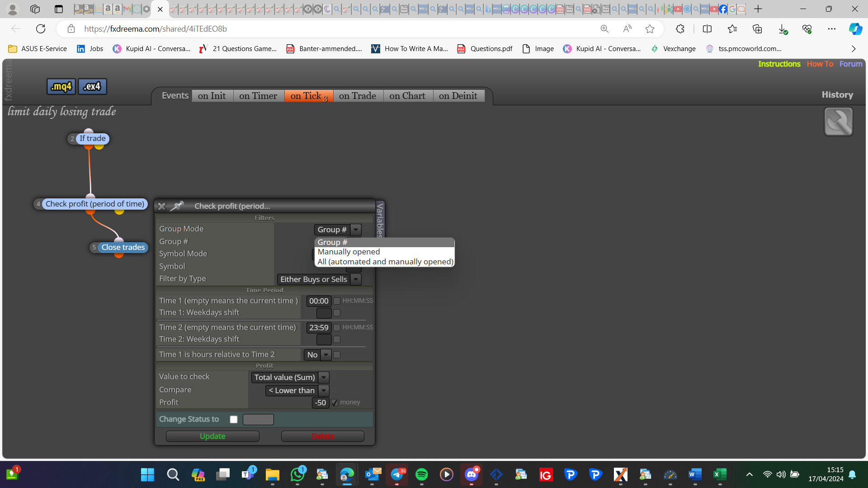Open browser zoom control in address bar
868x488 pixels.
coord(604,29)
